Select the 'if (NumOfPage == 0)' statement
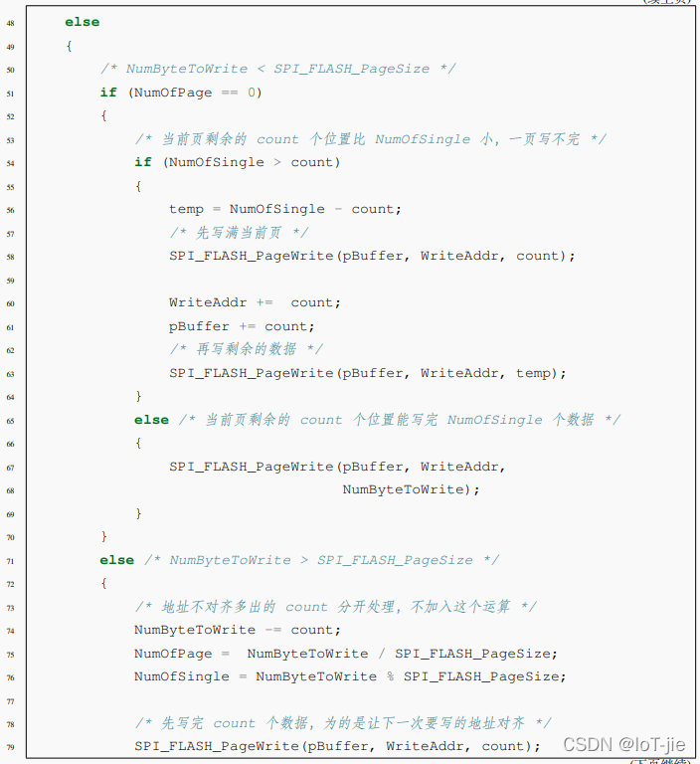 [x=180, y=93]
